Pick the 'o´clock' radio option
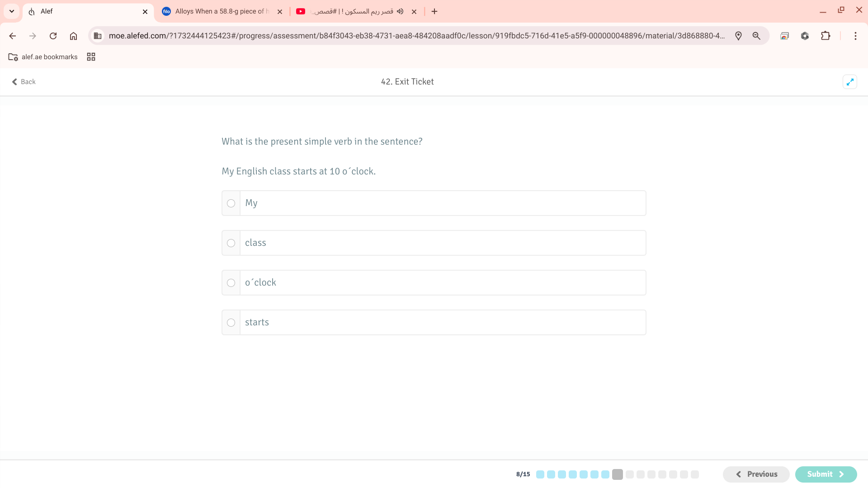868x488 pixels. click(x=231, y=283)
